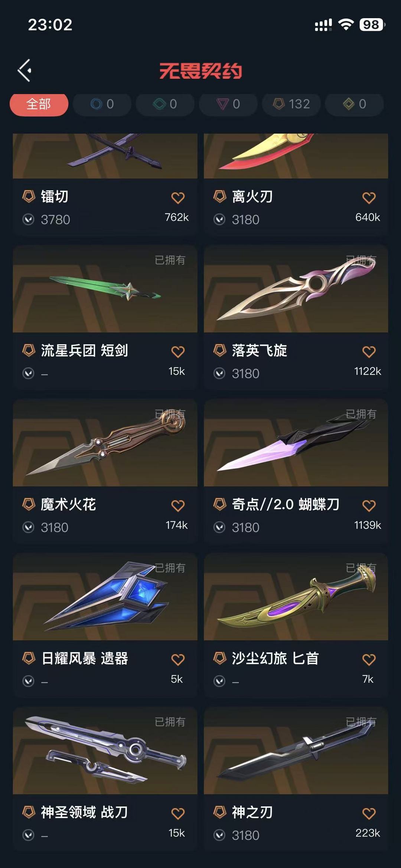Select the 全部 filter tab
401x868 pixels.
39,104
